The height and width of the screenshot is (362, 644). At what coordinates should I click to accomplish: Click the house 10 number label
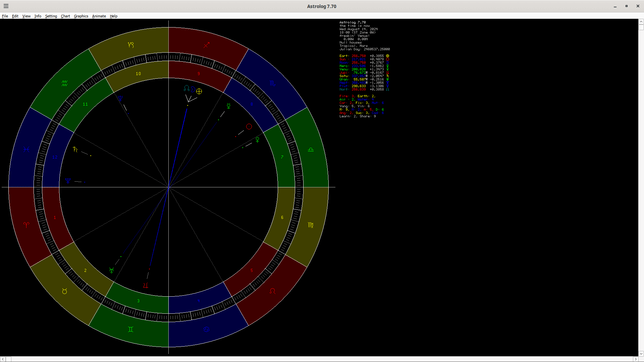138,74
